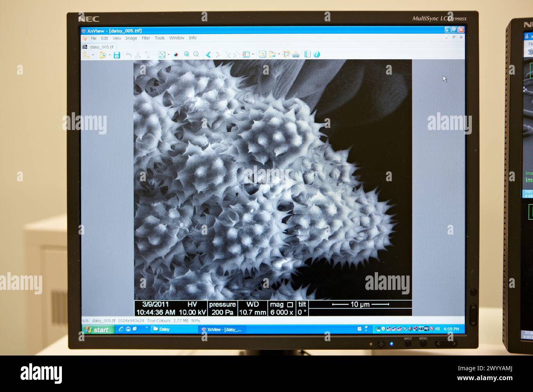Expand the Convert icon dropdown arrow
The width and height of the screenshot is (533, 392).
click(279, 54)
